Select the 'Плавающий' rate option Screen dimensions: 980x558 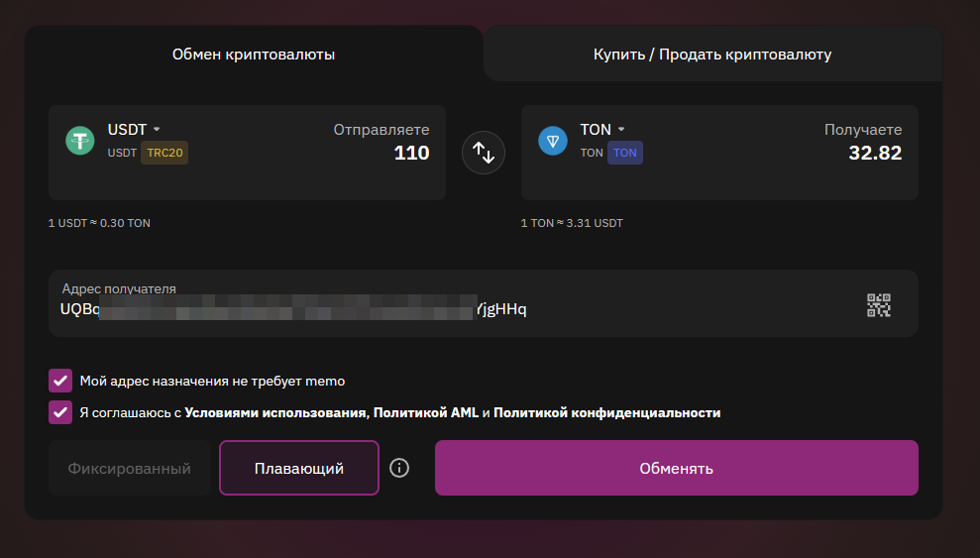coord(298,468)
